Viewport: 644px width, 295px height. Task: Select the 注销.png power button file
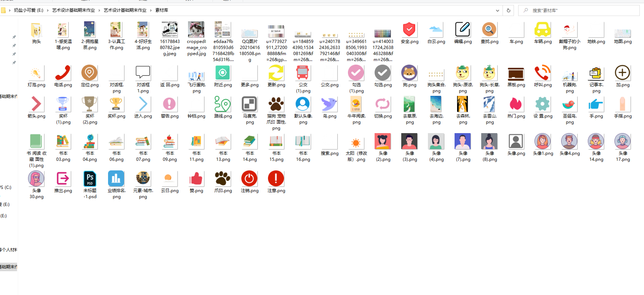(x=249, y=179)
